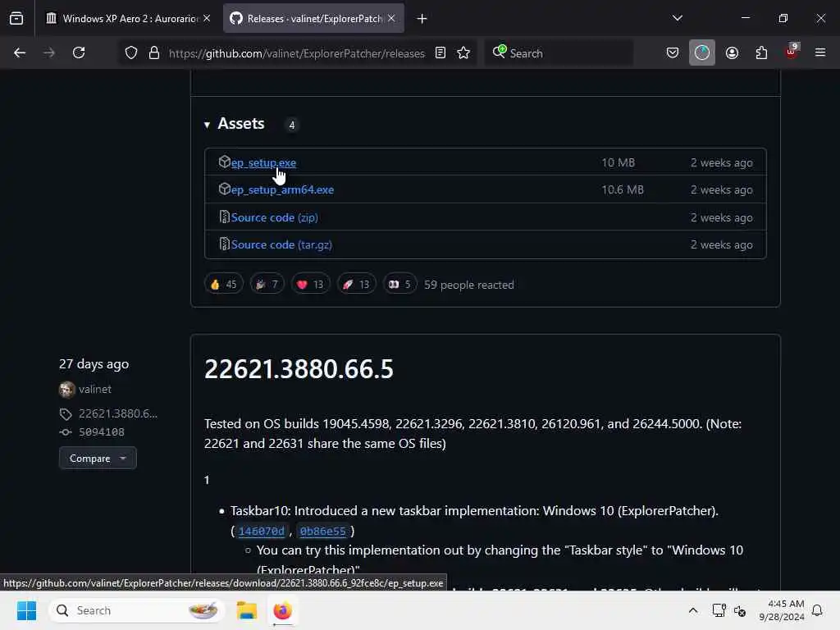The width and height of the screenshot is (840, 630).
Task: Open Firefox application menu
Action: click(x=820, y=52)
